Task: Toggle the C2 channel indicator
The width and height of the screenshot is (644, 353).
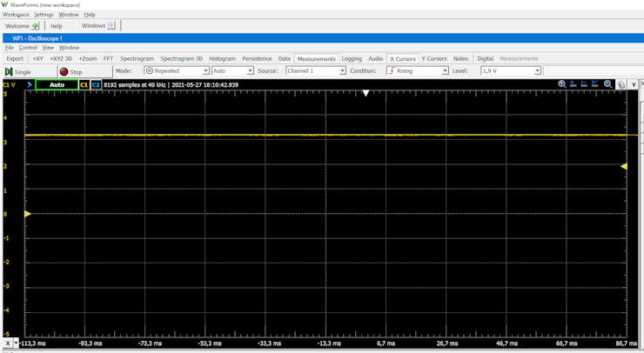Action: (x=96, y=84)
